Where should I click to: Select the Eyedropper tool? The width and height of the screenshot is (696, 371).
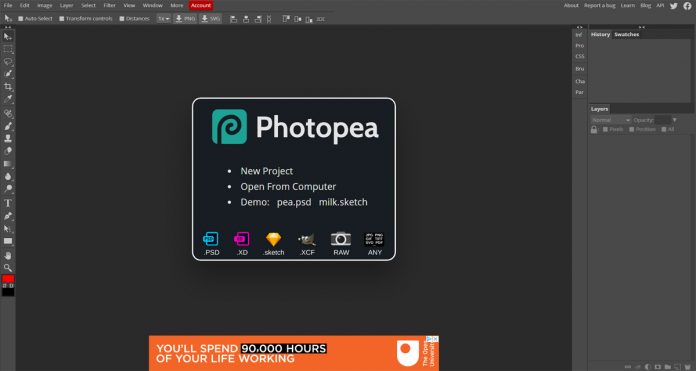pyautogui.click(x=8, y=99)
